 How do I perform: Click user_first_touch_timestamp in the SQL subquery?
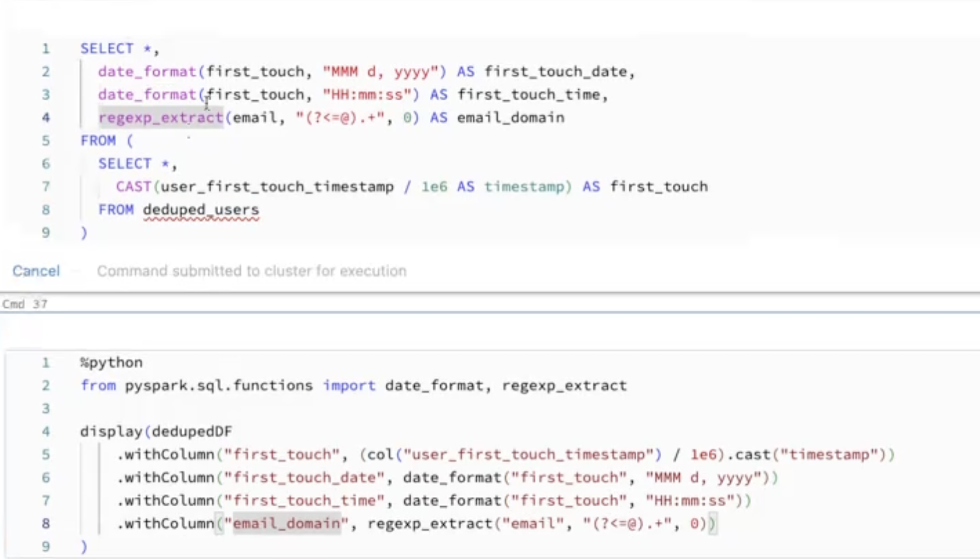(x=277, y=186)
